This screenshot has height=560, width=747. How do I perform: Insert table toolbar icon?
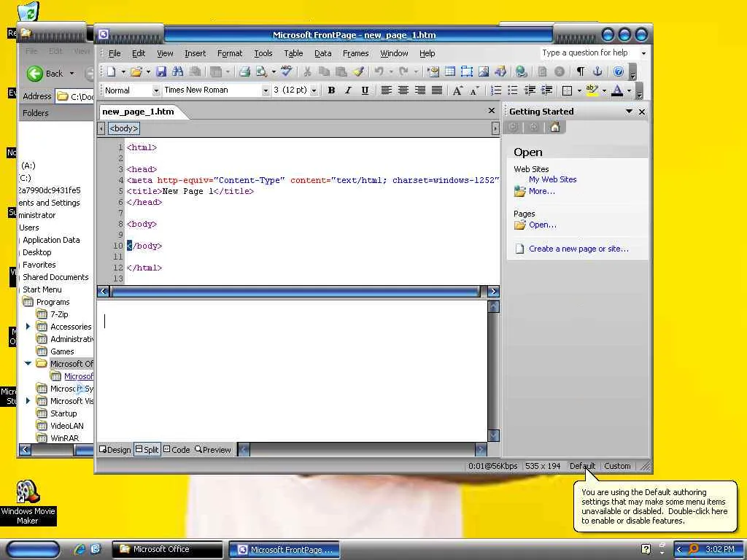coord(449,72)
